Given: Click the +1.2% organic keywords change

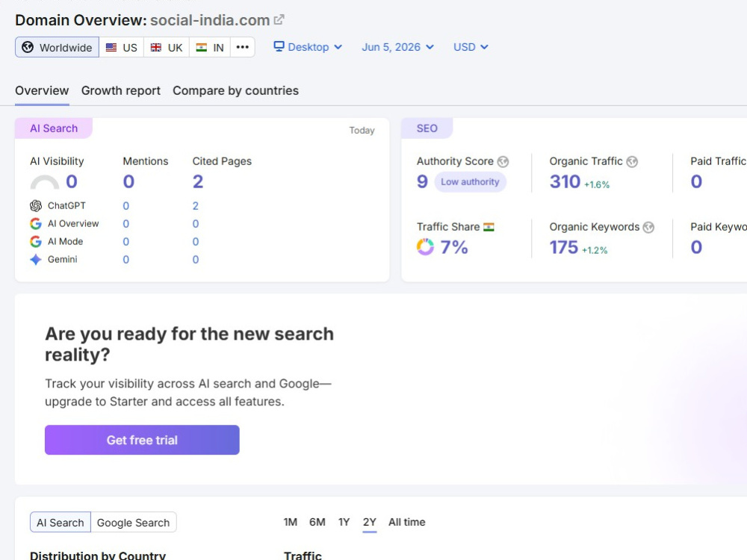Looking at the screenshot, I should pyautogui.click(x=595, y=250).
